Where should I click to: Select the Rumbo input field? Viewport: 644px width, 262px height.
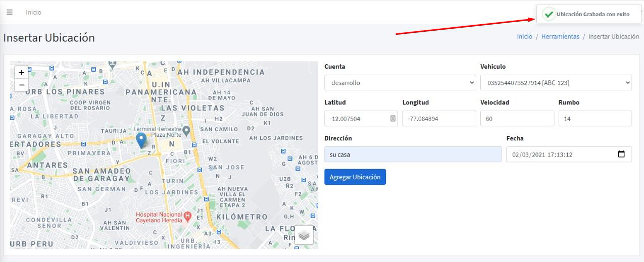click(595, 119)
